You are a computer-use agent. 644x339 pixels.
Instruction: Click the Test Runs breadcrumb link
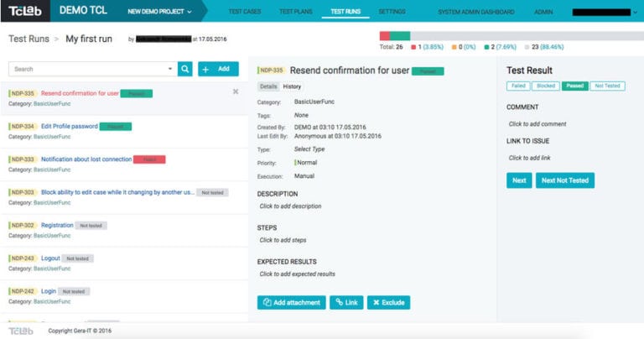coord(29,39)
